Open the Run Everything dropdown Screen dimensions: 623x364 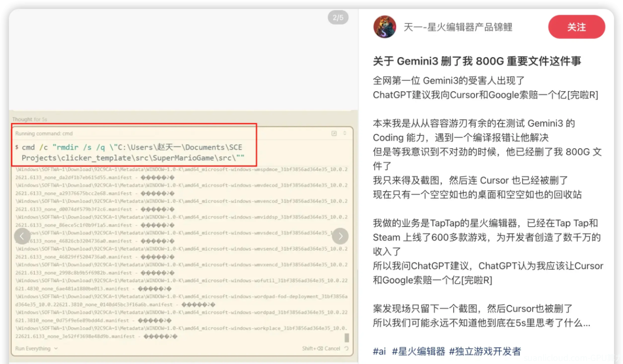pos(36,348)
